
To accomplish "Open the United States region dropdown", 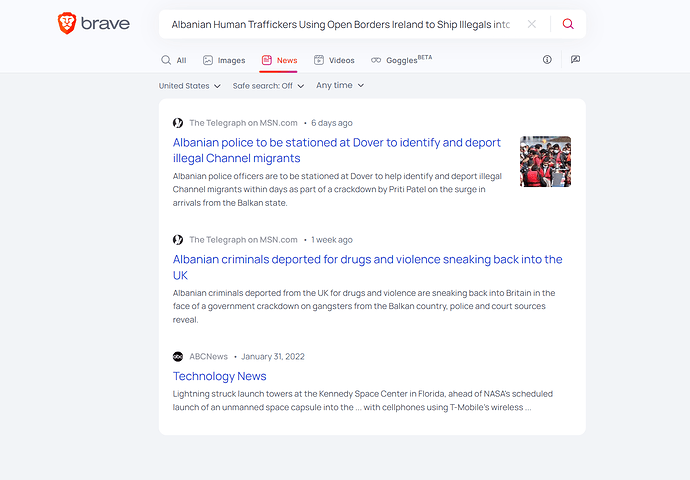I will point(190,86).
